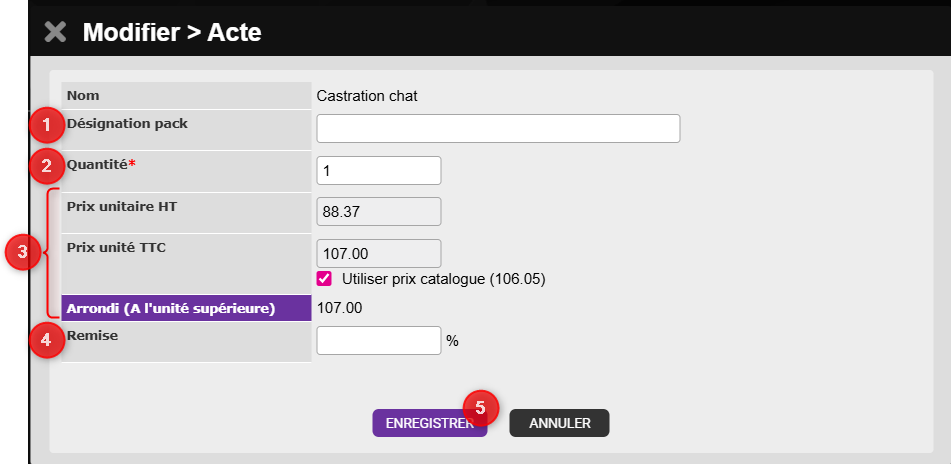Click the red marker number 2
This screenshot has width=951, height=464.
[x=44, y=165]
